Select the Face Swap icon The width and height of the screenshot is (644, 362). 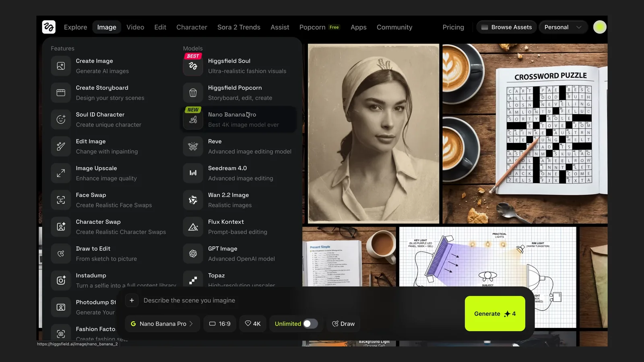pos(61,200)
